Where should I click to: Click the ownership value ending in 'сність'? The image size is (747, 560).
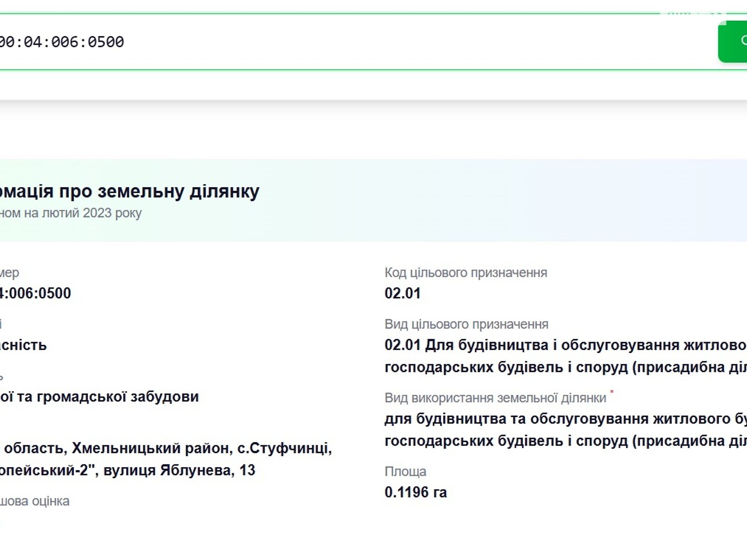pyautogui.click(x=23, y=345)
